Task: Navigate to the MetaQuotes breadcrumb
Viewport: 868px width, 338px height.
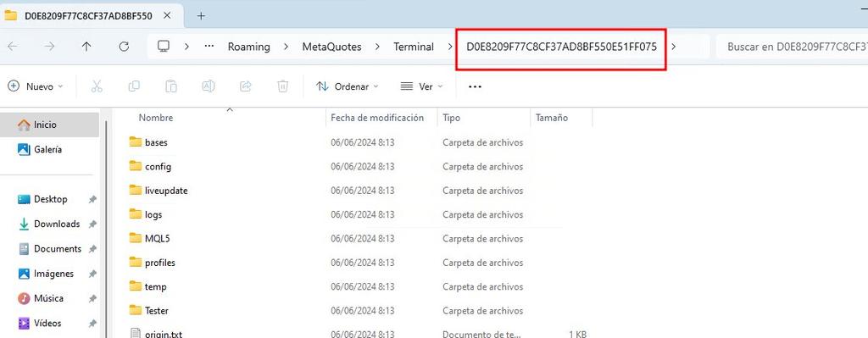Action: [331, 47]
